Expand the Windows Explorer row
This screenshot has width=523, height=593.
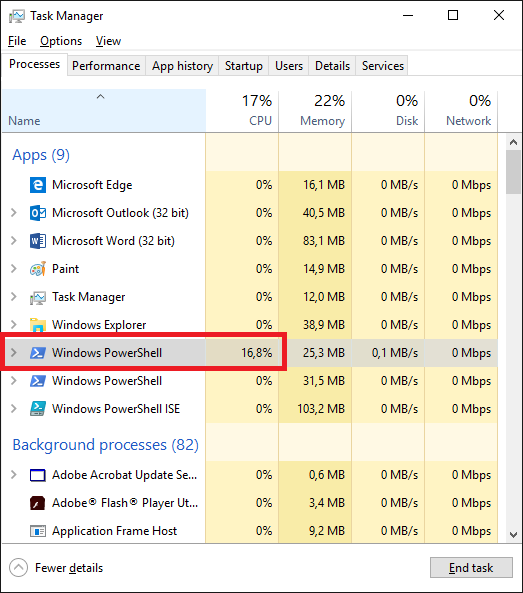coord(14,325)
